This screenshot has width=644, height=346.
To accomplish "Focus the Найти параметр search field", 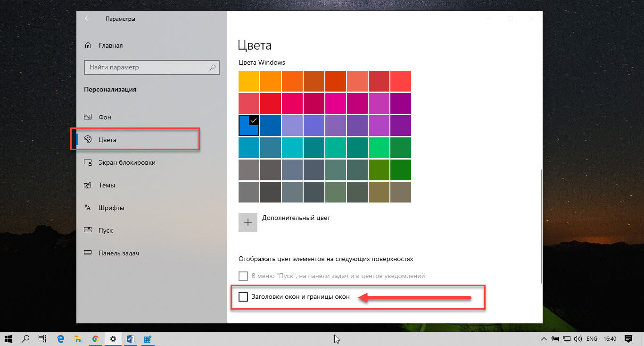I will coord(152,67).
